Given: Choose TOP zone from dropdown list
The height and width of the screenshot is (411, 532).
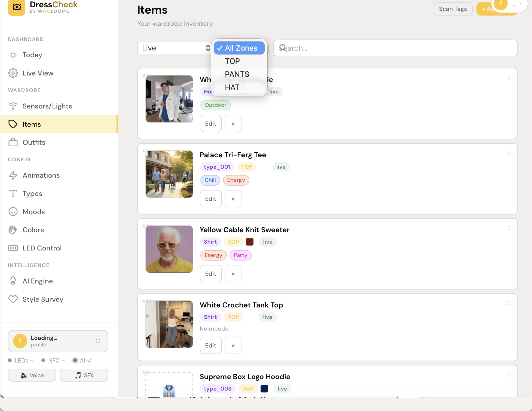Looking at the screenshot, I should click(239, 61).
